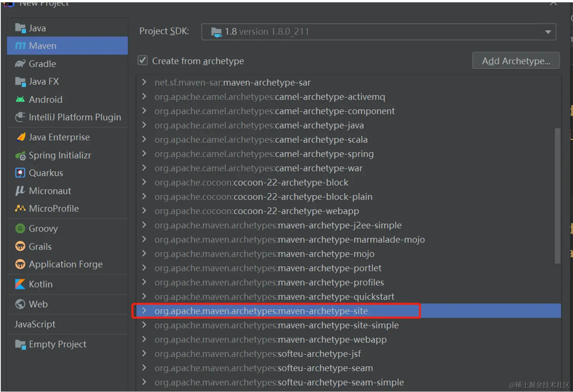Click the Add Archetype... button
Viewport: 573px width, 392px height.
point(516,61)
